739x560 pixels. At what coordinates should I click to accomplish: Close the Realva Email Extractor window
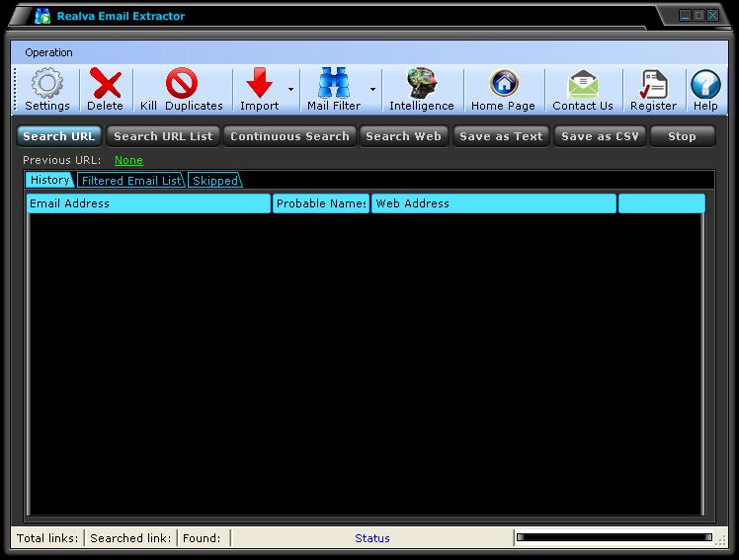tap(713, 16)
